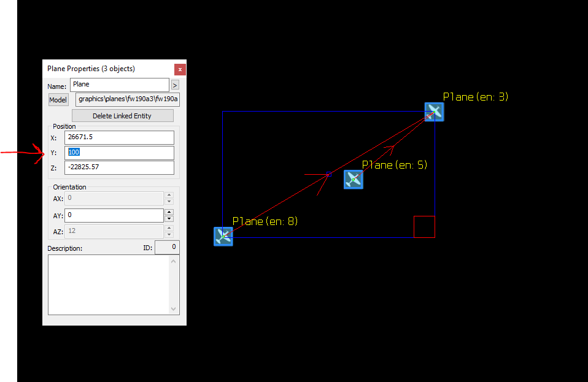Click the Z position field

(119, 167)
